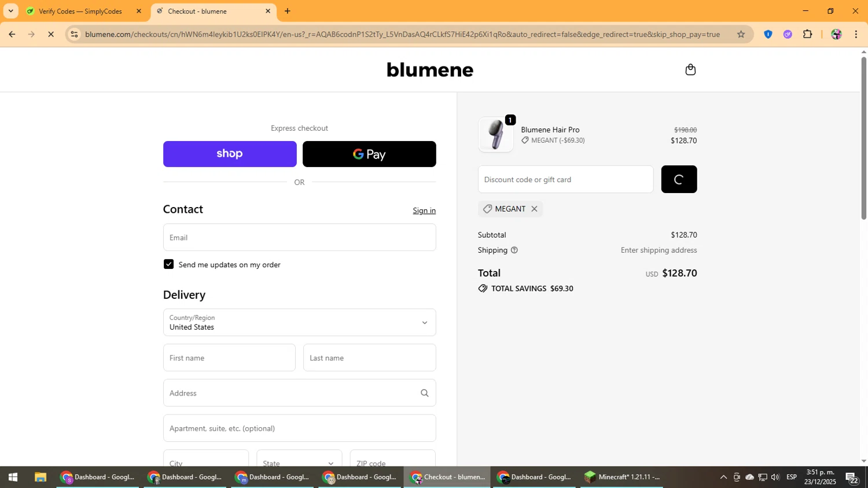Screen dimensions: 868x488
Task: Open the Bitwarden shield extension icon
Action: click(768, 34)
